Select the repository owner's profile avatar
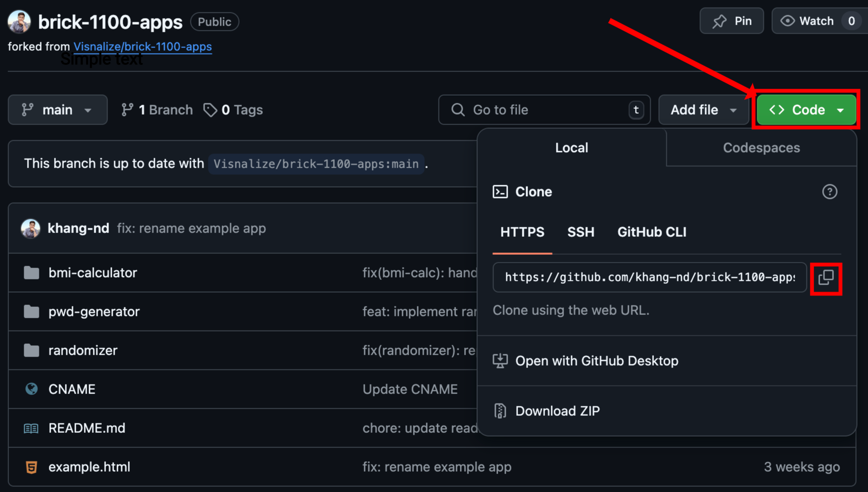Viewport: 868px width, 492px height. tap(18, 21)
